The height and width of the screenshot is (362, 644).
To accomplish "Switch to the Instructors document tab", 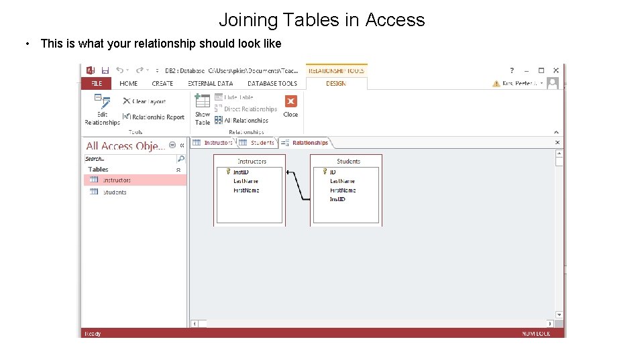I will click(213, 142).
